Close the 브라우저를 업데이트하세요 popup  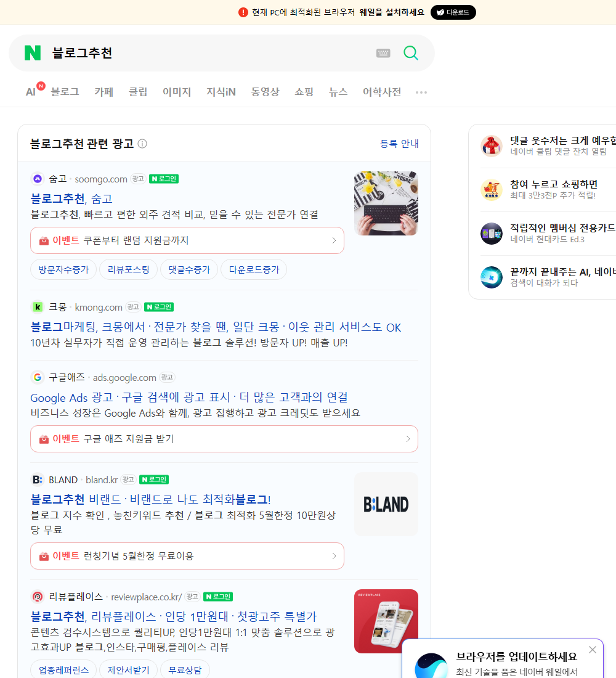[593, 650]
